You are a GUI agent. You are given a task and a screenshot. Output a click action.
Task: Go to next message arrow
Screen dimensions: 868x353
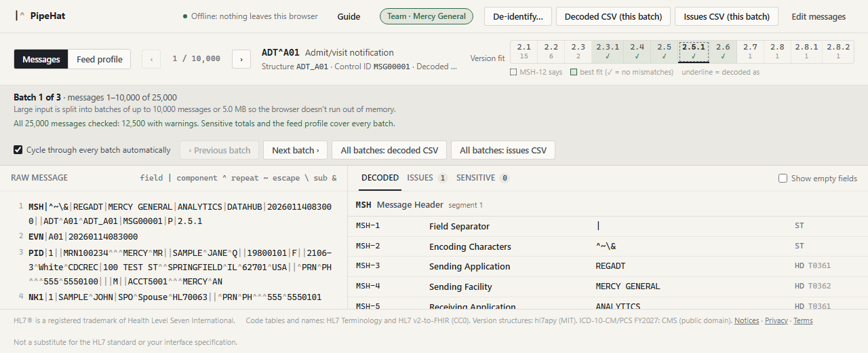pyautogui.click(x=241, y=59)
